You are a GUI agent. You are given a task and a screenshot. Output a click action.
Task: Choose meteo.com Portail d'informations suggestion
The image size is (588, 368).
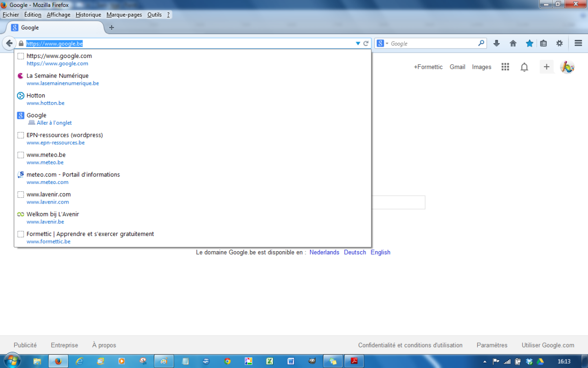pyautogui.click(x=193, y=178)
